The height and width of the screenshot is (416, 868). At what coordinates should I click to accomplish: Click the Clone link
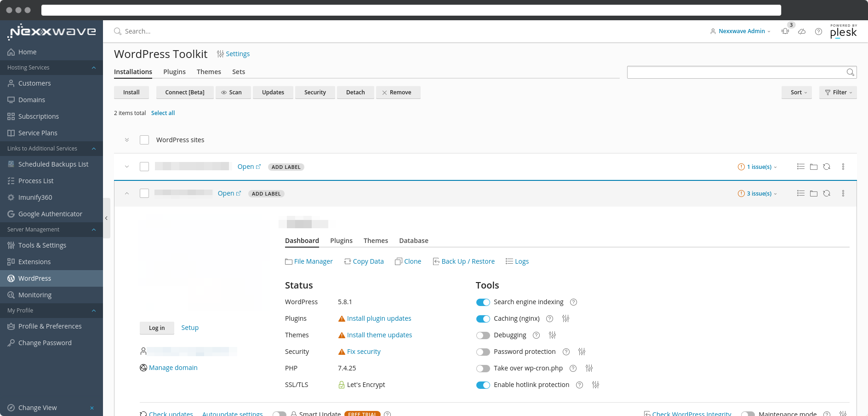pyautogui.click(x=408, y=261)
